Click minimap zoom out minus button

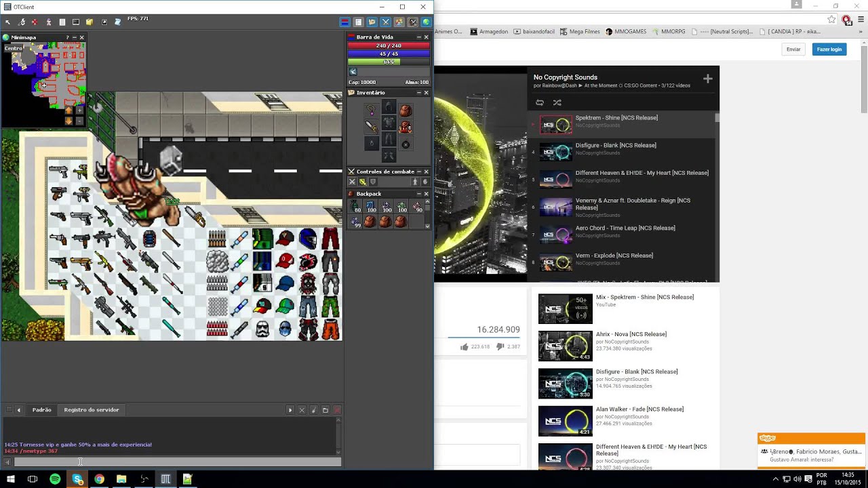tap(79, 121)
